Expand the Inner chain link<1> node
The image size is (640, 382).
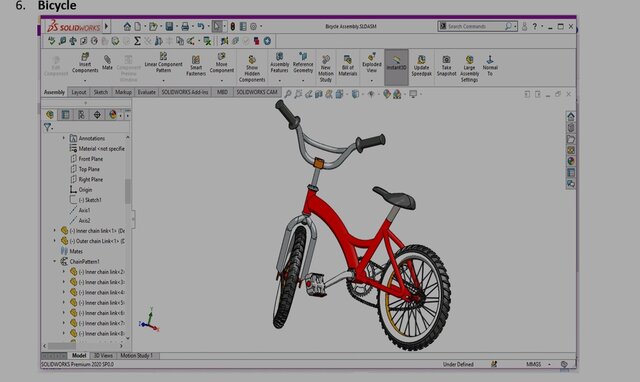pos(55,231)
